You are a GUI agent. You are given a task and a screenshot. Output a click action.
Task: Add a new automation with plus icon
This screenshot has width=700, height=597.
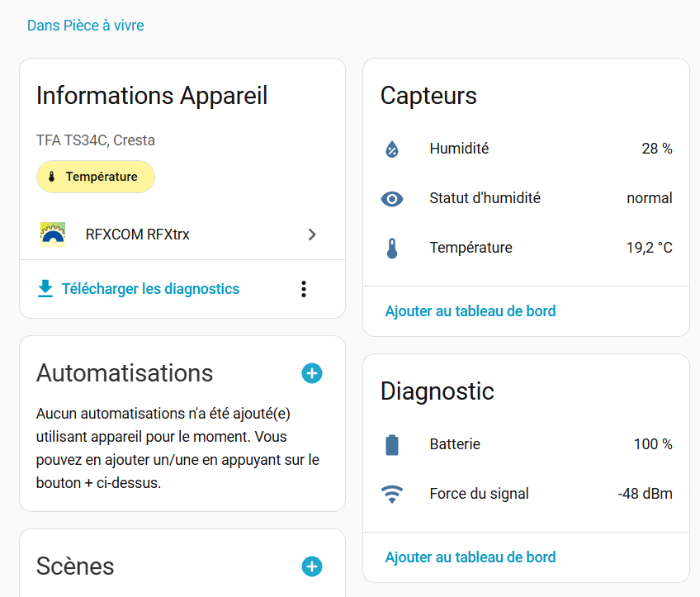[312, 373]
